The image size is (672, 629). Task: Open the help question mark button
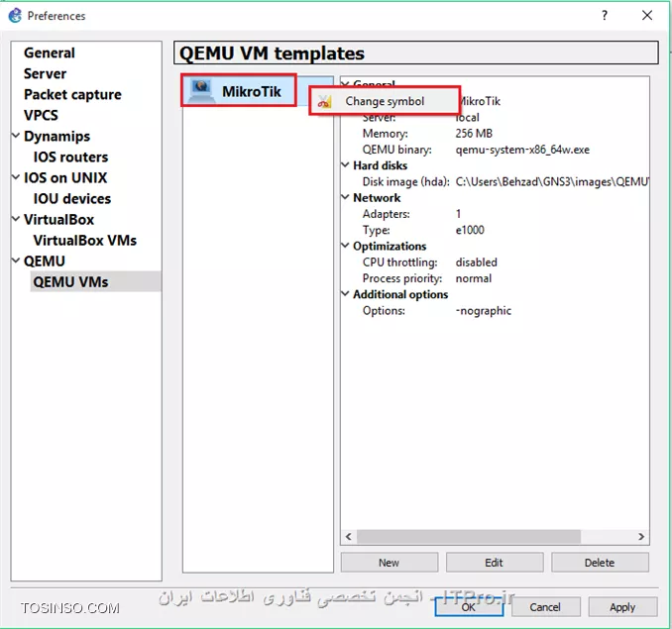[x=605, y=16]
